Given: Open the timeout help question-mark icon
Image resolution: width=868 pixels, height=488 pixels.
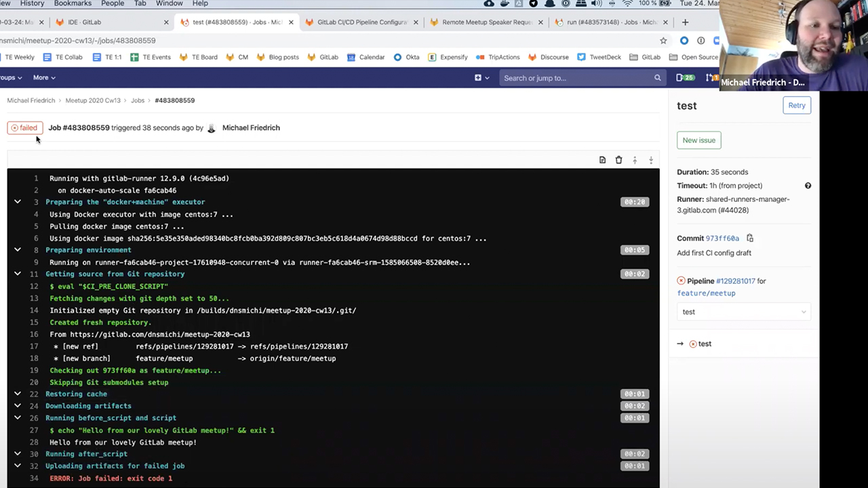Looking at the screenshot, I should click(x=808, y=186).
